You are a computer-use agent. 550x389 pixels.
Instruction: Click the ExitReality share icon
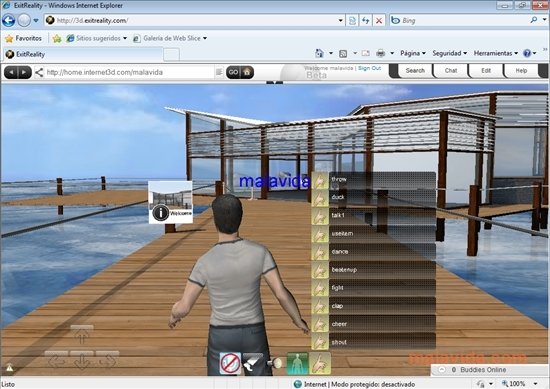pyautogui.click(x=39, y=72)
